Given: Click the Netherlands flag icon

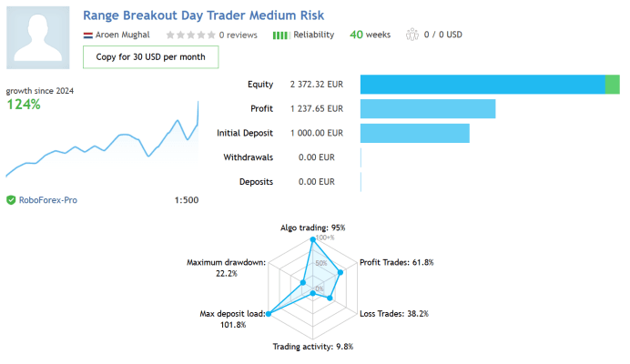Looking at the screenshot, I should [88, 35].
